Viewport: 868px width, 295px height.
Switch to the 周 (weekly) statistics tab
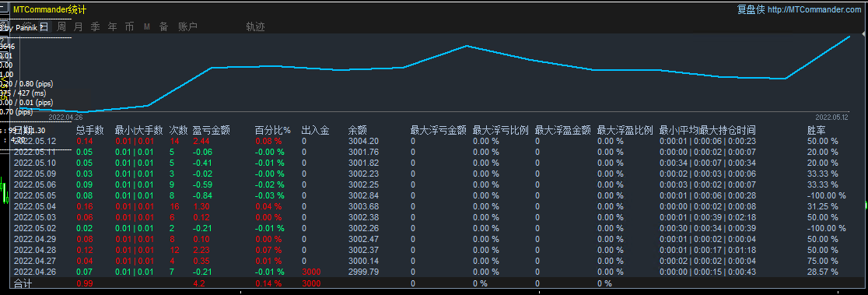coord(62,26)
